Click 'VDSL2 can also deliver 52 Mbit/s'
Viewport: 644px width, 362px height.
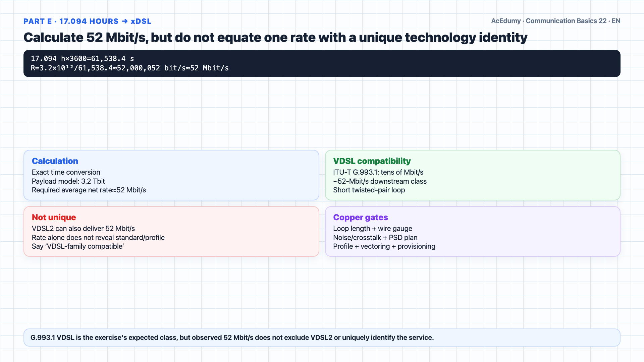(x=84, y=229)
